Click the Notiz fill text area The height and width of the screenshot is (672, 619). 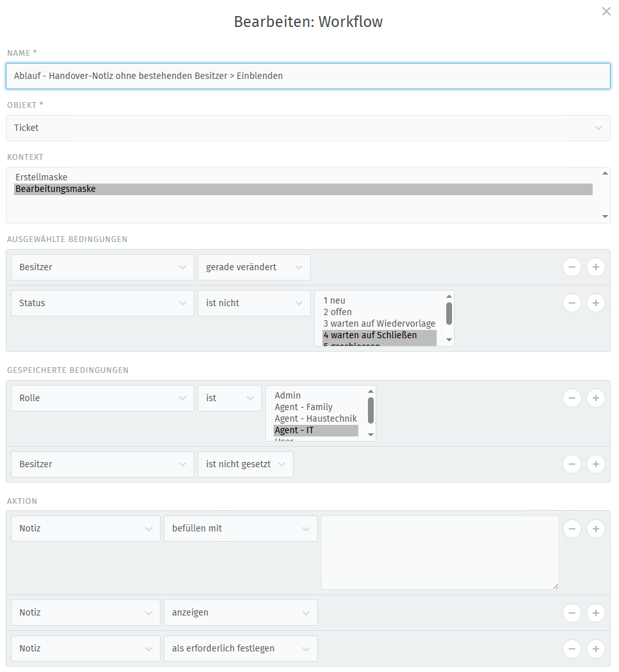(440, 552)
